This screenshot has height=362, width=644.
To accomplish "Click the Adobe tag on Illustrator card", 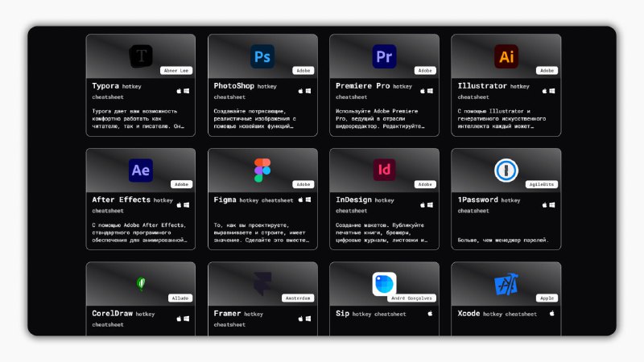I will 547,71.
